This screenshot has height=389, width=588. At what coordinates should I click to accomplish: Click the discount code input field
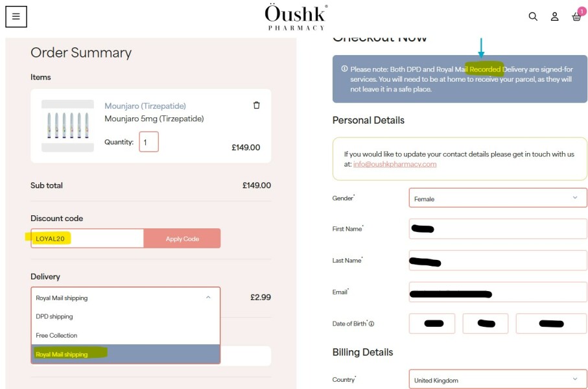click(87, 239)
